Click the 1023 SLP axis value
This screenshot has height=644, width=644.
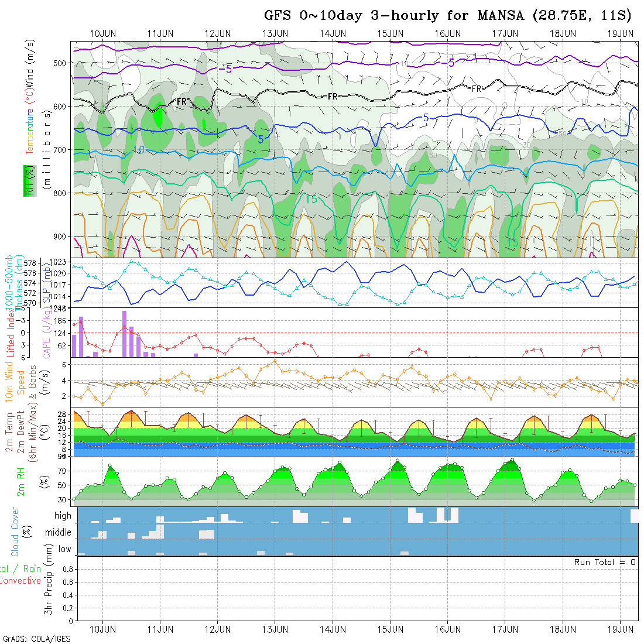(x=57, y=262)
